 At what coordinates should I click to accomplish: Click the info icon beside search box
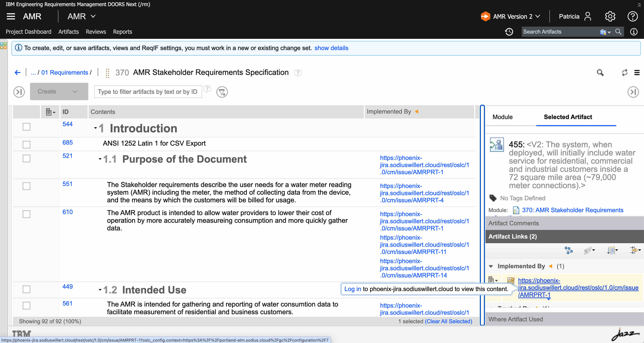coord(633,32)
